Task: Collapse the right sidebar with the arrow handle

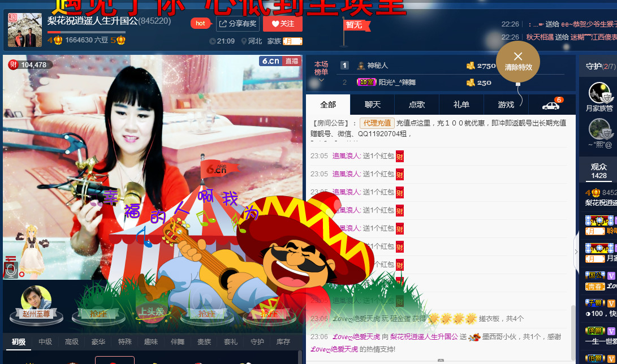Action: (x=576, y=252)
